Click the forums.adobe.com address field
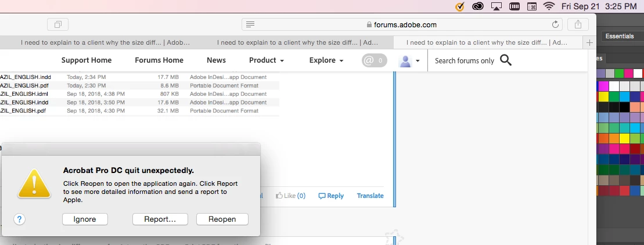644x245 pixels. pyautogui.click(x=402, y=24)
